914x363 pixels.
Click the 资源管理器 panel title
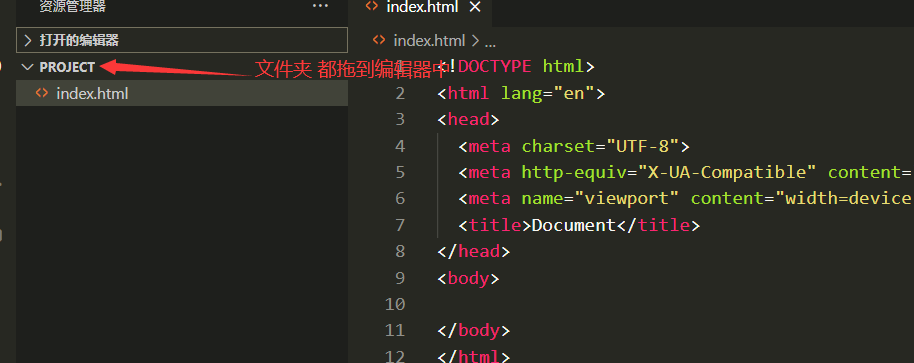pyautogui.click(x=73, y=6)
